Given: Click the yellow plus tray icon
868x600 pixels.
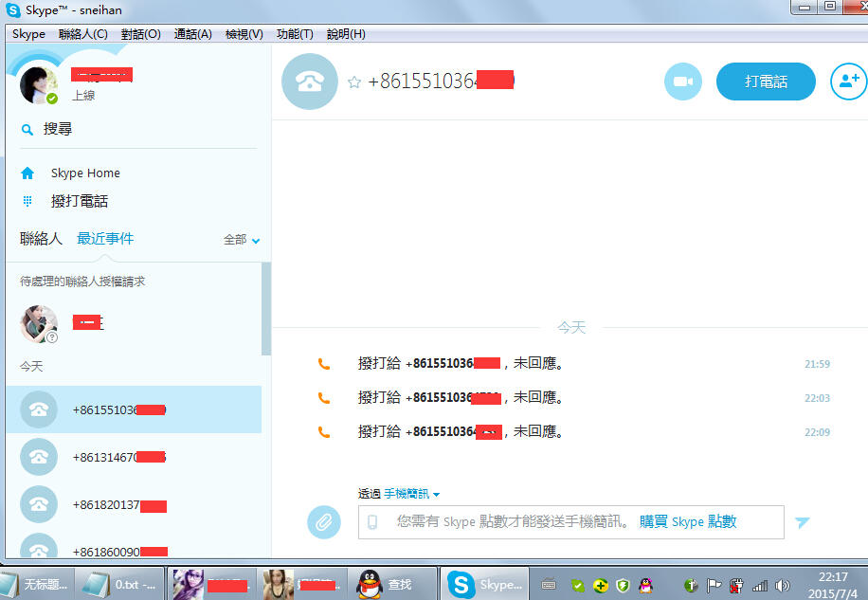Looking at the screenshot, I should click(600, 585).
